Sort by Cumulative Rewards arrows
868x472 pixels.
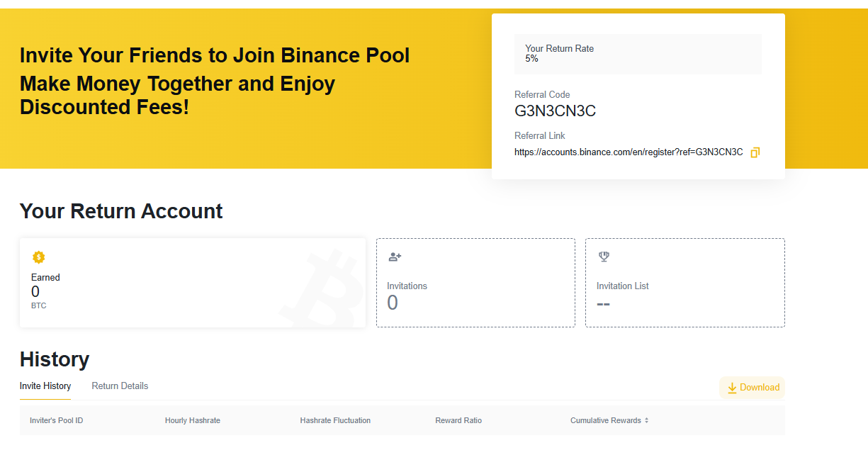pyautogui.click(x=646, y=421)
